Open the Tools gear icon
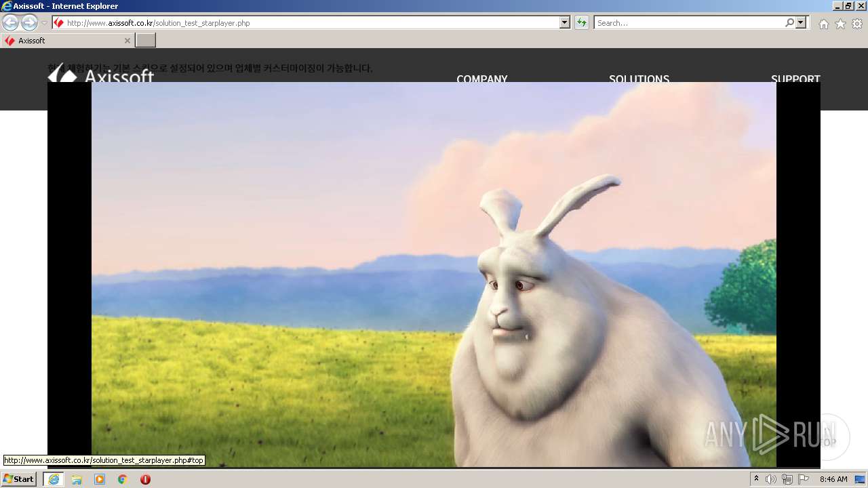This screenshot has height=488, width=868. tap(857, 24)
